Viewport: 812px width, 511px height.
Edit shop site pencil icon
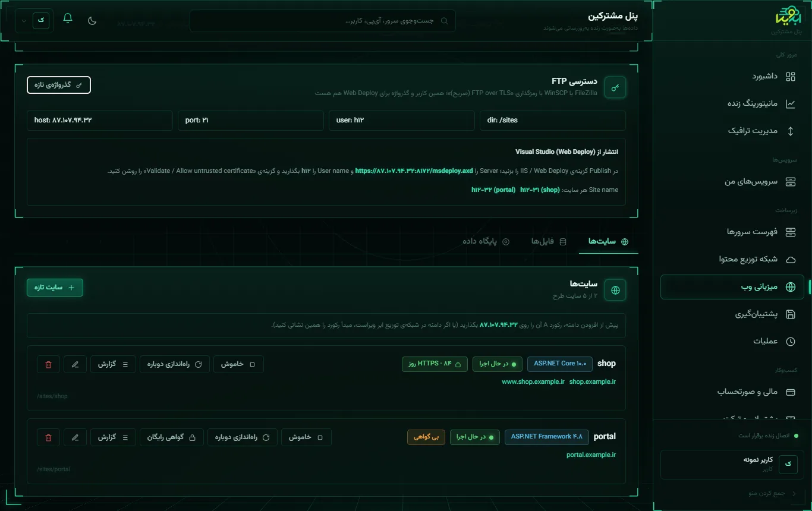pyautogui.click(x=75, y=364)
